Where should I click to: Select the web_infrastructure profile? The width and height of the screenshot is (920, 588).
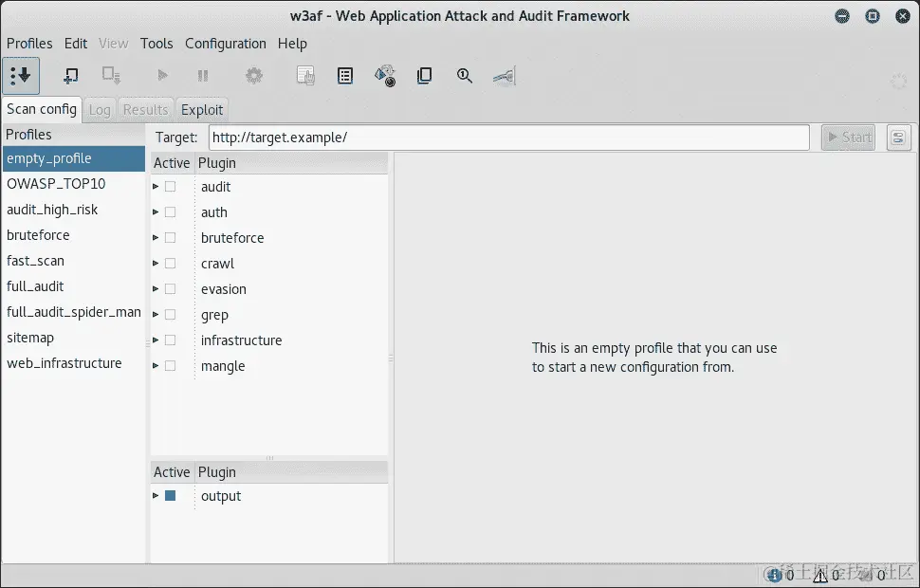coord(74,363)
